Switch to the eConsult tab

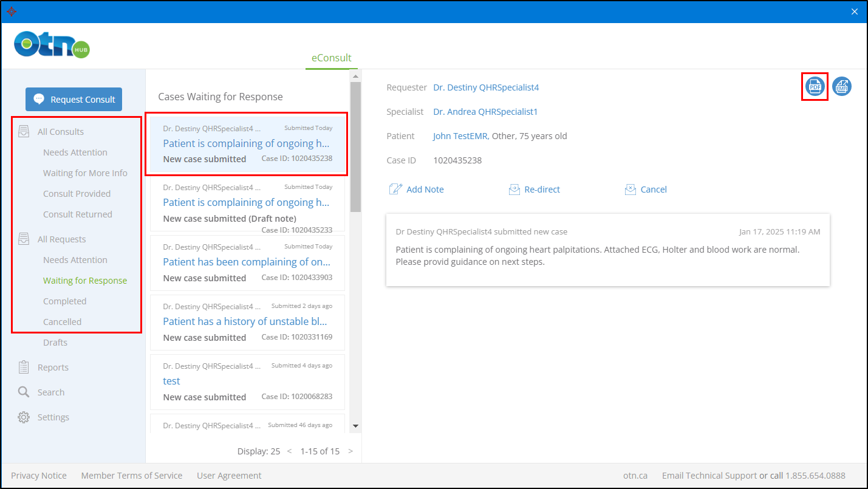pyautogui.click(x=331, y=58)
